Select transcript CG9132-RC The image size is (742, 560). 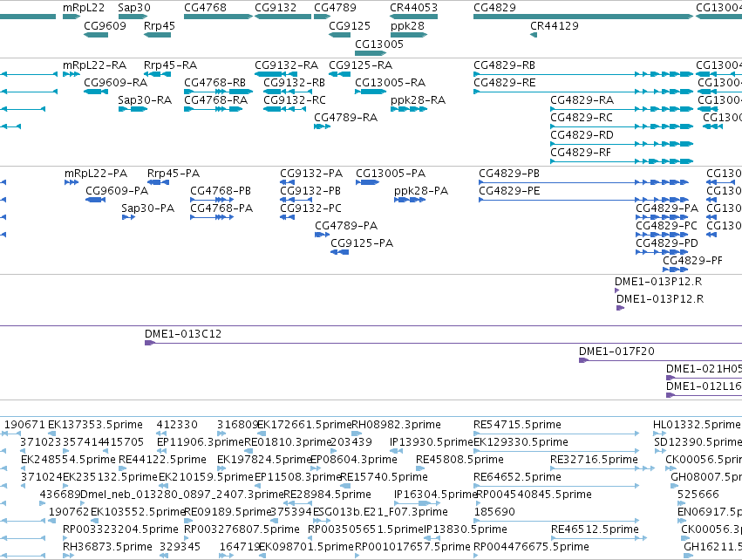(x=284, y=109)
